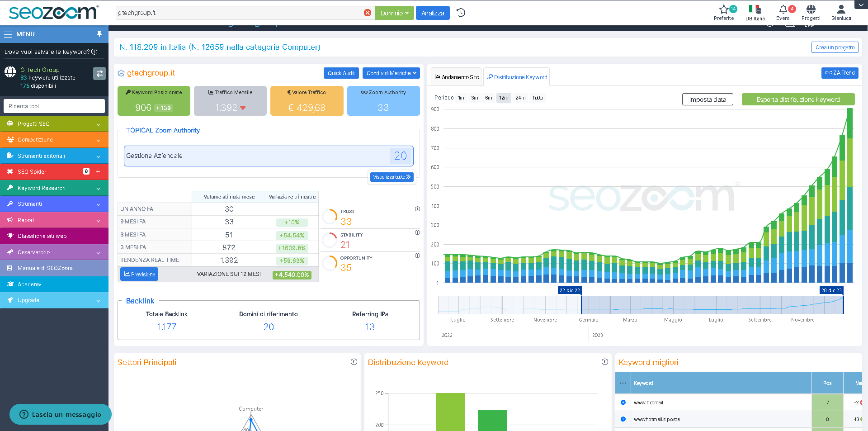Open the Dominio dropdown
Screen dimensions: 868x431
[x=394, y=13]
